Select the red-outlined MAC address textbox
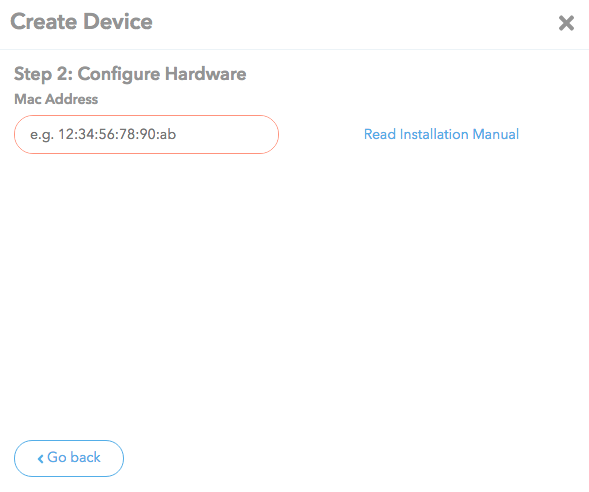This screenshot has width=589, height=492. [x=146, y=134]
